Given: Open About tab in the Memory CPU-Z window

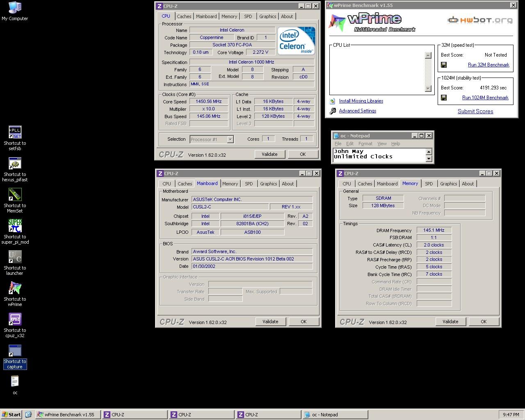Looking at the screenshot, I should (x=468, y=184).
